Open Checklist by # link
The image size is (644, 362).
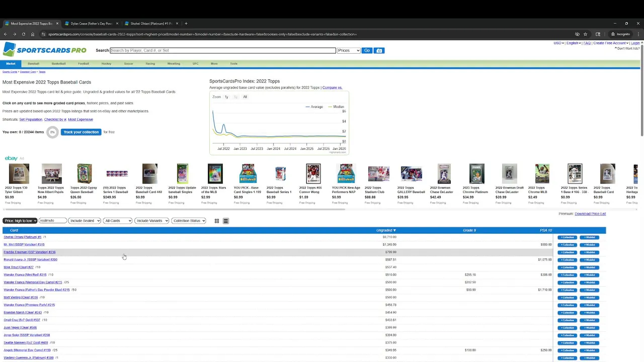(55, 120)
